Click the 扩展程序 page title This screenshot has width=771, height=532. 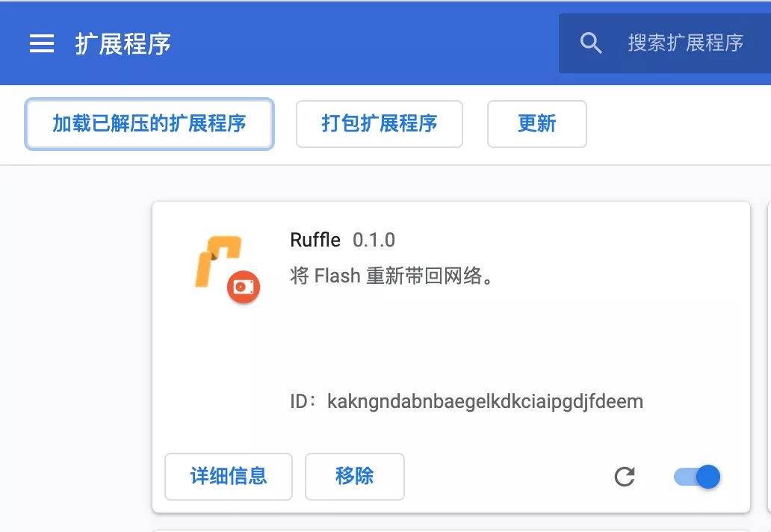[123, 44]
